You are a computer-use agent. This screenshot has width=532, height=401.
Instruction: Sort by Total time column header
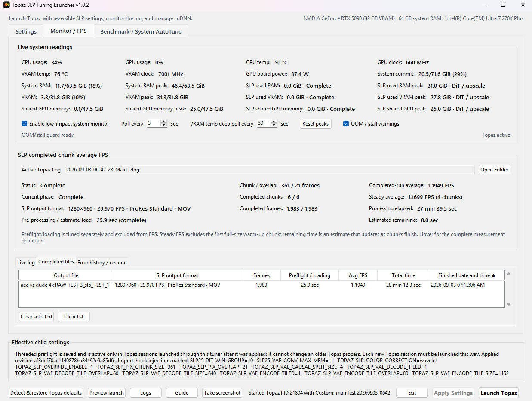click(x=403, y=275)
